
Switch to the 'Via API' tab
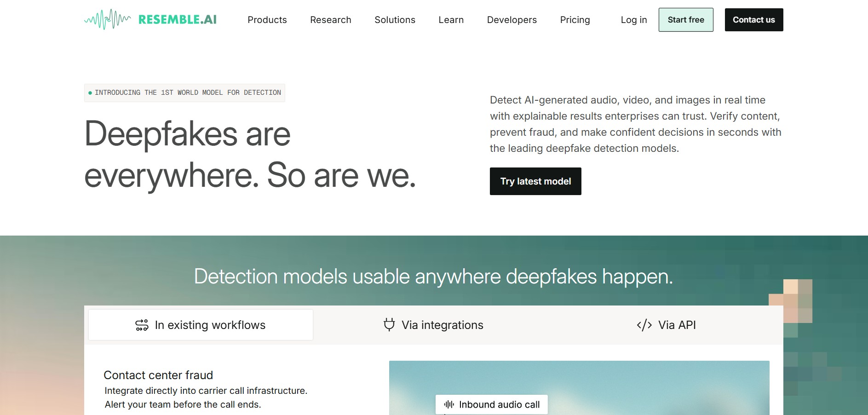666,325
